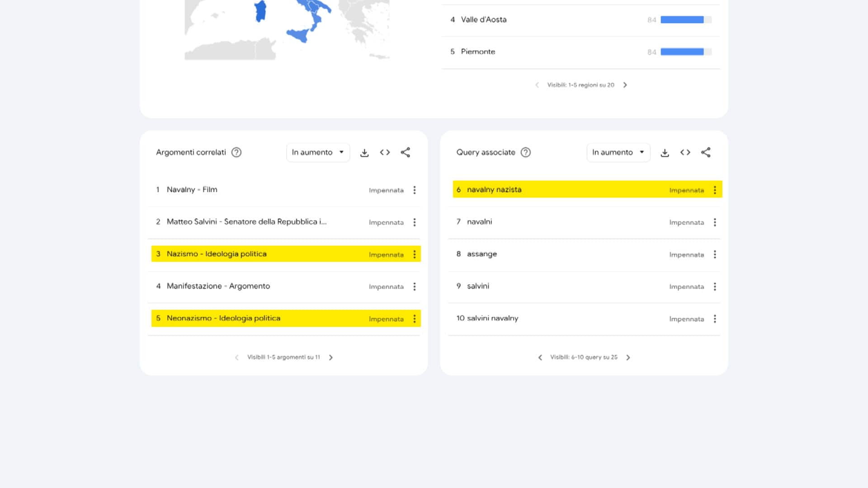Go to next page of related topics

[x=331, y=357]
